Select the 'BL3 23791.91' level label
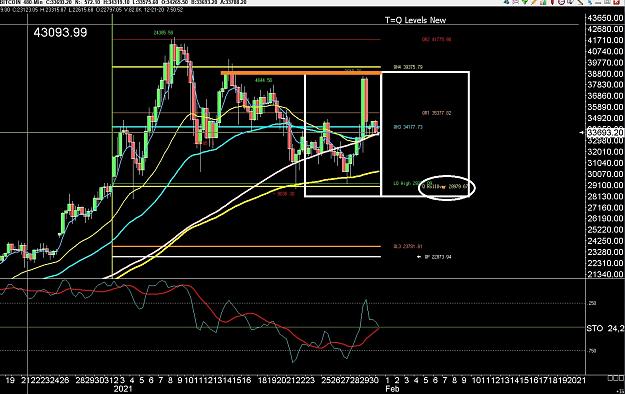 pos(408,246)
